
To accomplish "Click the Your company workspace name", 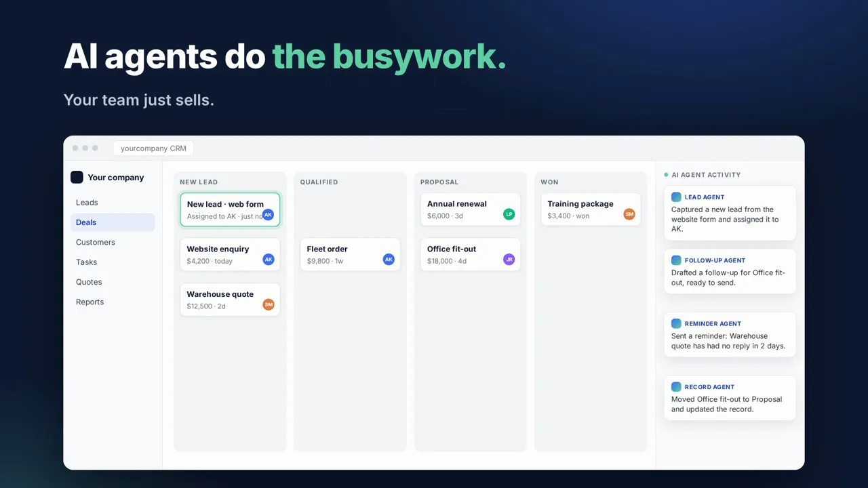I will pos(116,177).
